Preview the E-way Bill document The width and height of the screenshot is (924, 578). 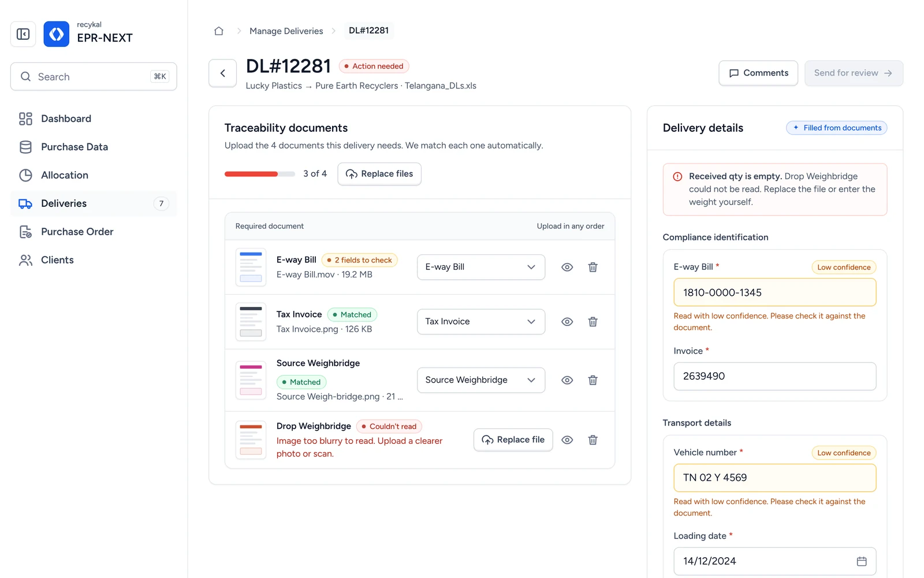567,267
